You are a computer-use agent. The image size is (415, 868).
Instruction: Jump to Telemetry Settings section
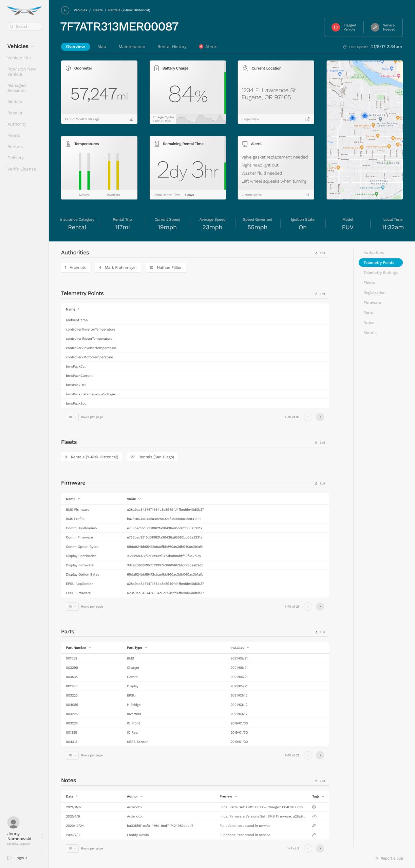click(380, 273)
